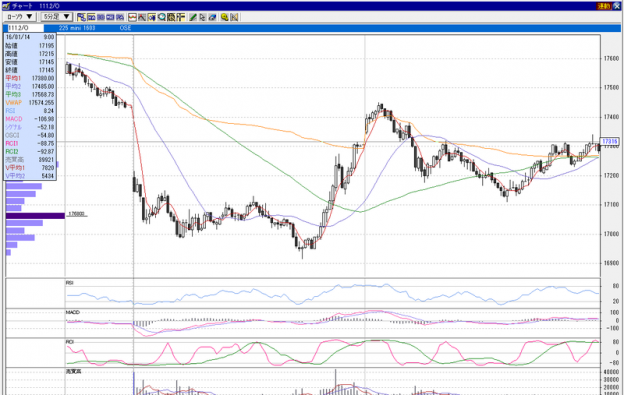Activate the green pencil drawing tool
Screen dimensions: 624x395
click(x=193, y=17)
